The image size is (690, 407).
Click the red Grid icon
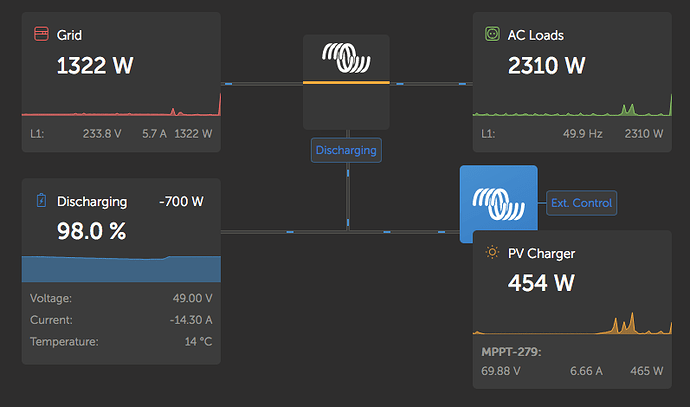tap(41, 34)
